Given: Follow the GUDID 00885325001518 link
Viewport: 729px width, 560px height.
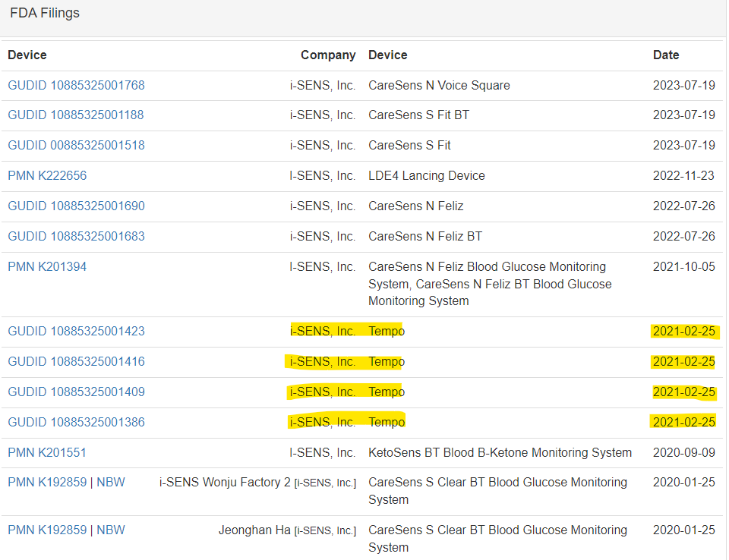Looking at the screenshot, I should click(76, 146).
